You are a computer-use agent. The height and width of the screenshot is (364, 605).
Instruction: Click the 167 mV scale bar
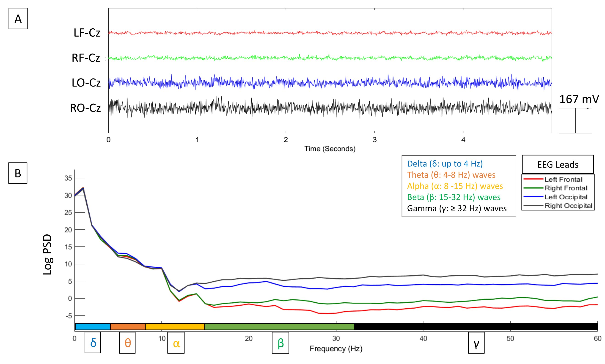tap(575, 120)
